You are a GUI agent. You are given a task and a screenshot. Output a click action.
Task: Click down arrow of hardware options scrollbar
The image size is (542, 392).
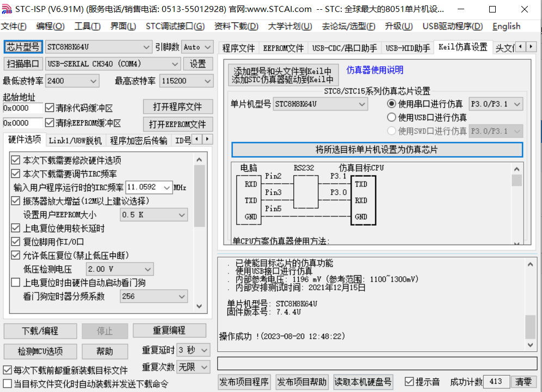pyautogui.click(x=199, y=306)
